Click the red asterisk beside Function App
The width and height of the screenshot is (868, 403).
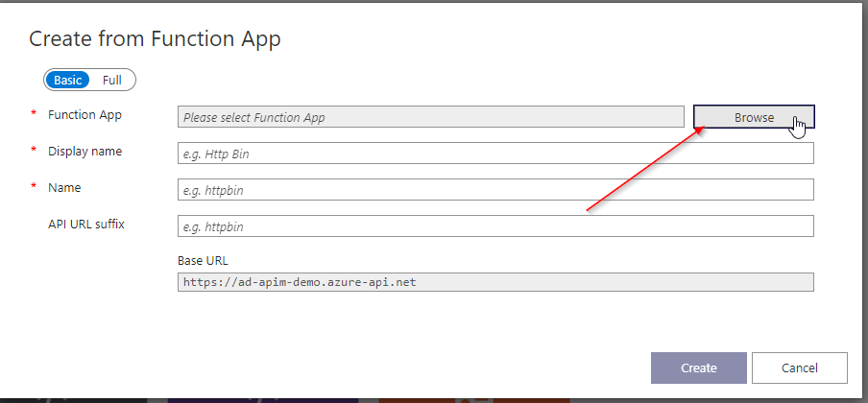click(x=35, y=115)
